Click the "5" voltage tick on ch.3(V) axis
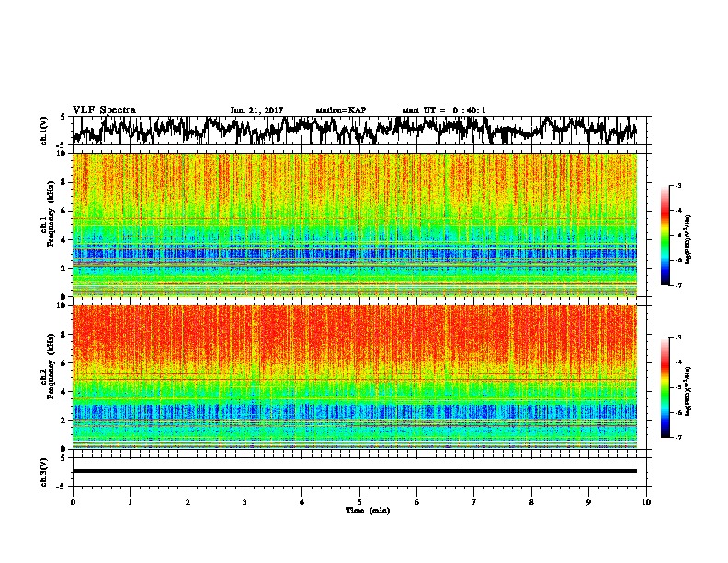This screenshot has width=728, height=563. pos(63,458)
